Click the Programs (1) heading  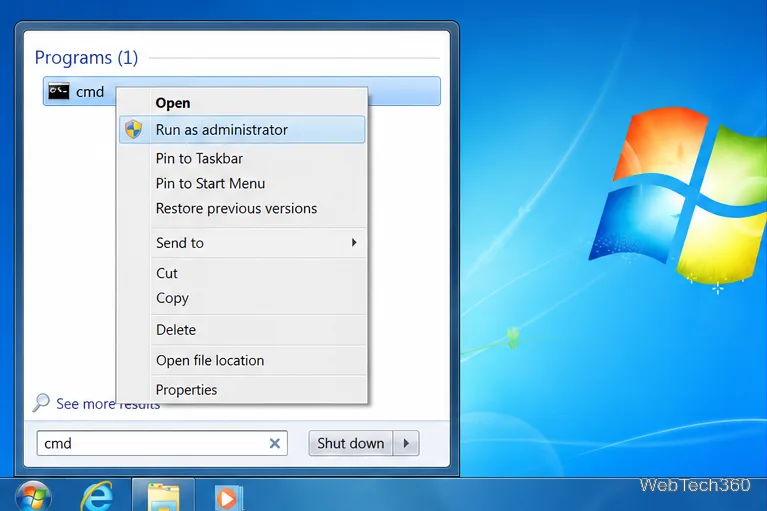87,58
